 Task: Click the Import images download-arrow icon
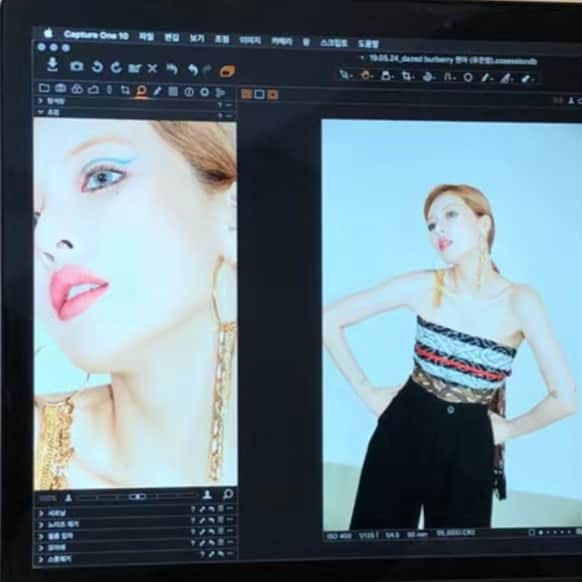coord(53,65)
